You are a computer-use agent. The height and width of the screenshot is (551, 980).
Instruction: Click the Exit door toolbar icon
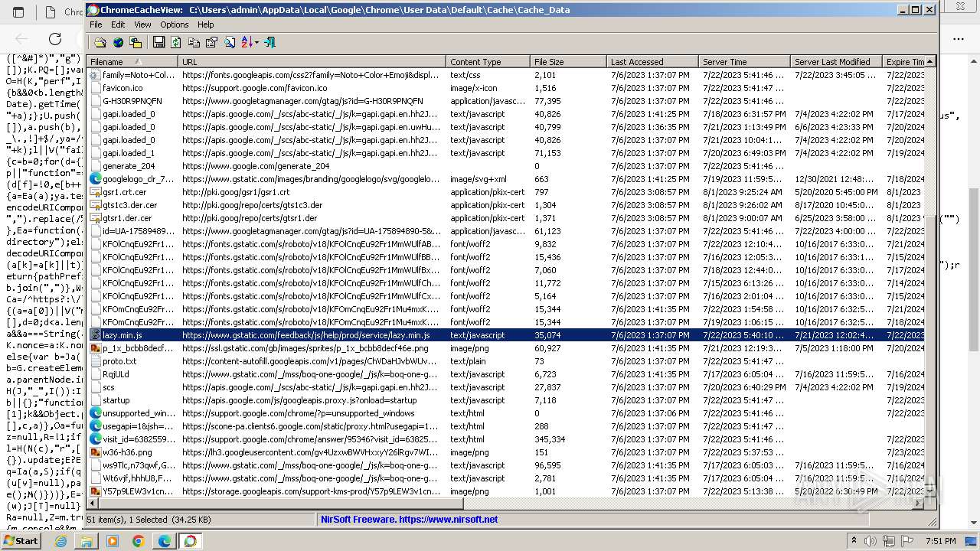click(x=269, y=43)
